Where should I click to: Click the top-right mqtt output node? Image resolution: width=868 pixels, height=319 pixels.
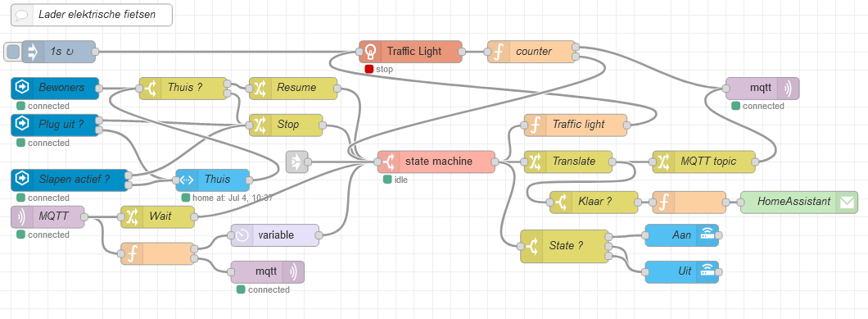pyautogui.click(x=762, y=89)
